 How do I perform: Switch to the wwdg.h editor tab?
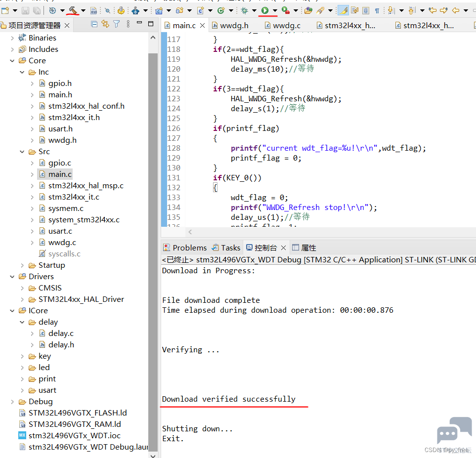tap(230, 26)
